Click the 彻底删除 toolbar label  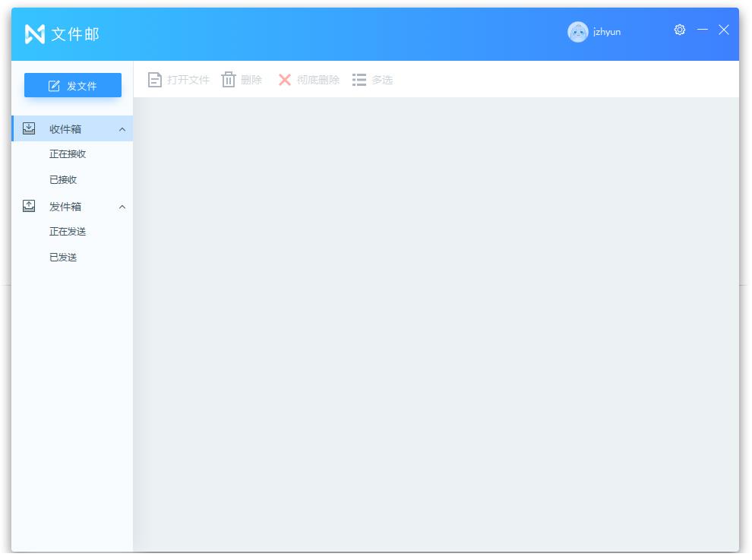coord(318,80)
